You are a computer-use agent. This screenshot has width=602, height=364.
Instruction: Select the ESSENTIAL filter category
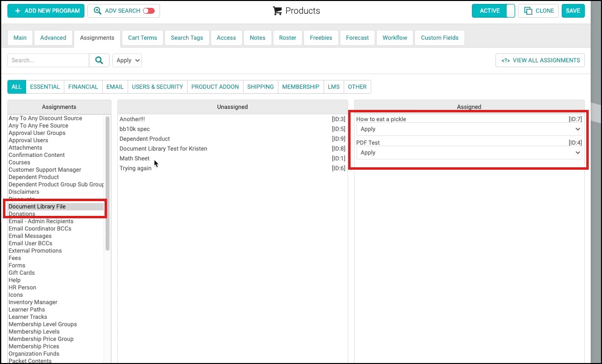pos(45,87)
